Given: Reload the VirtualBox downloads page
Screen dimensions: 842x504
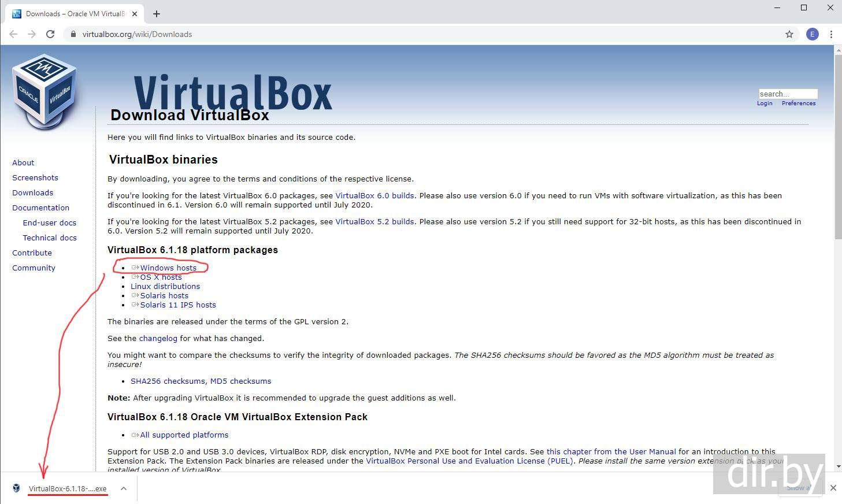Looking at the screenshot, I should click(50, 34).
